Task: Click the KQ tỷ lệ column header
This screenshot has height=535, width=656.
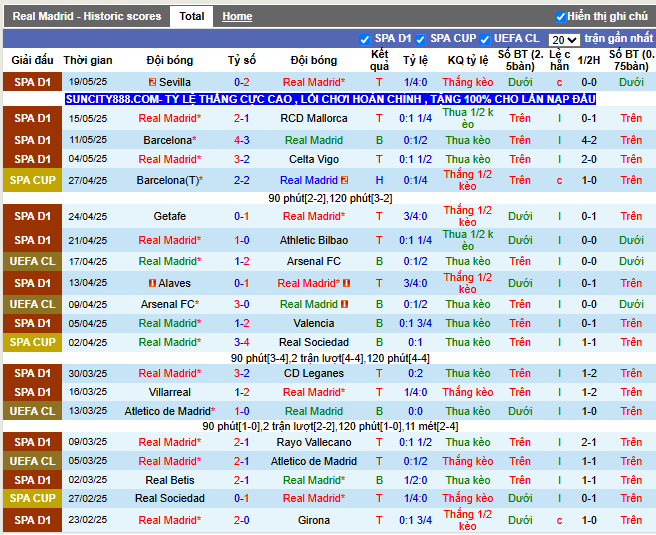Action: [x=468, y=60]
